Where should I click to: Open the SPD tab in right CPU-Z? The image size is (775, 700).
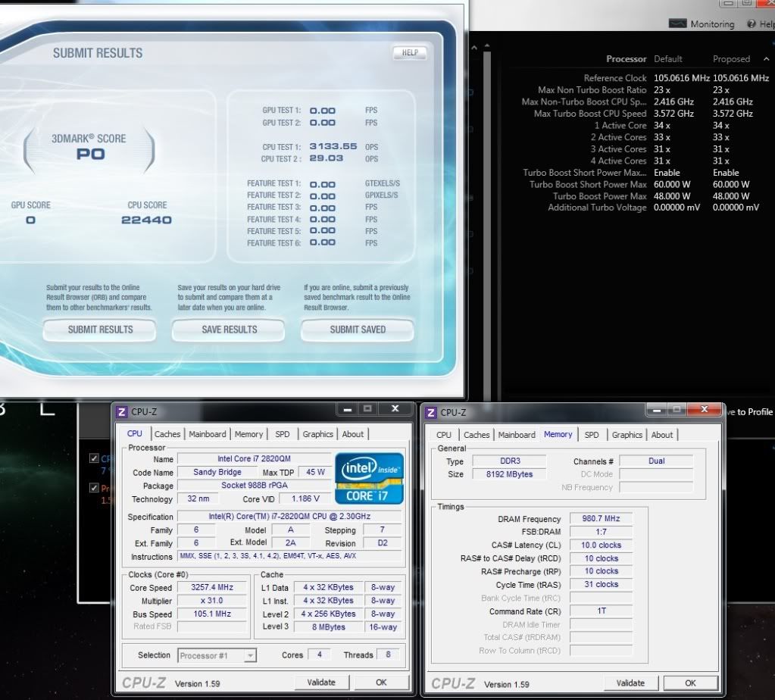pyautogui.click(x=592, y=435)
